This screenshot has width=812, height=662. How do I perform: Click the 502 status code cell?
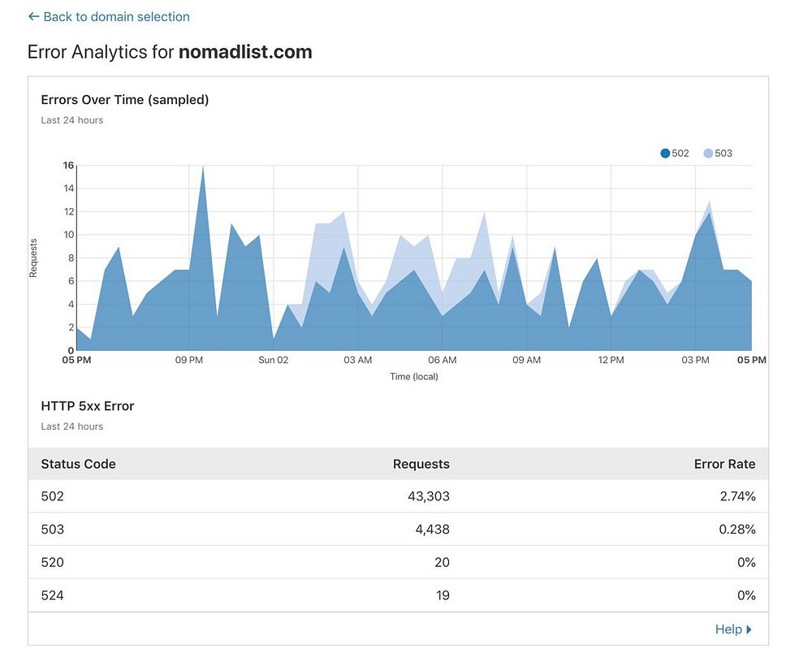click(52, 496)
